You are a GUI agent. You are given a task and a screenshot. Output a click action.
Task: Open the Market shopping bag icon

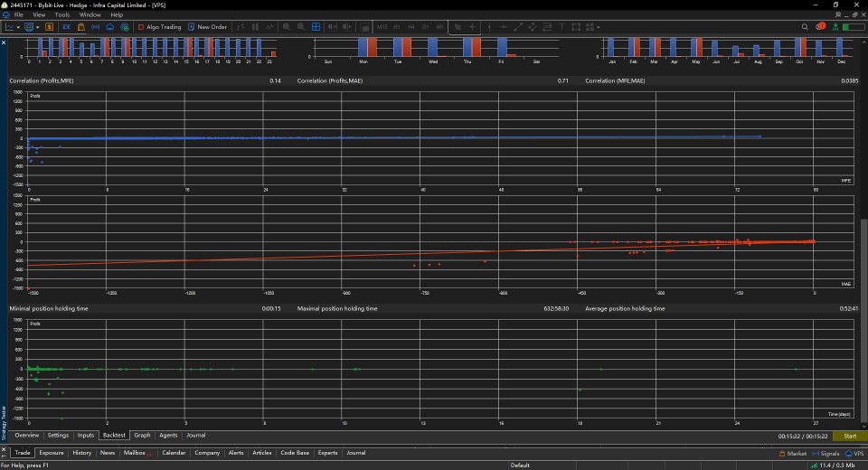[x=80, y=26]
